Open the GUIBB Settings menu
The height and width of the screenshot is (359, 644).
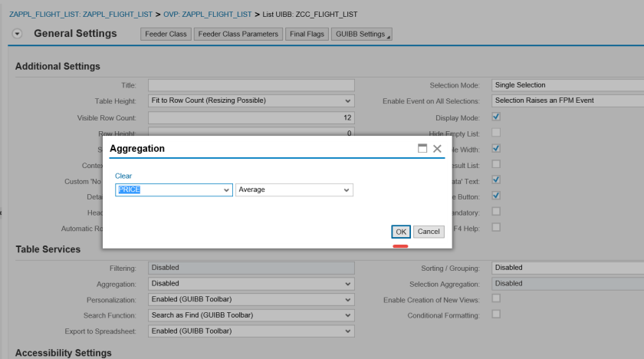[x=361, y=35]
